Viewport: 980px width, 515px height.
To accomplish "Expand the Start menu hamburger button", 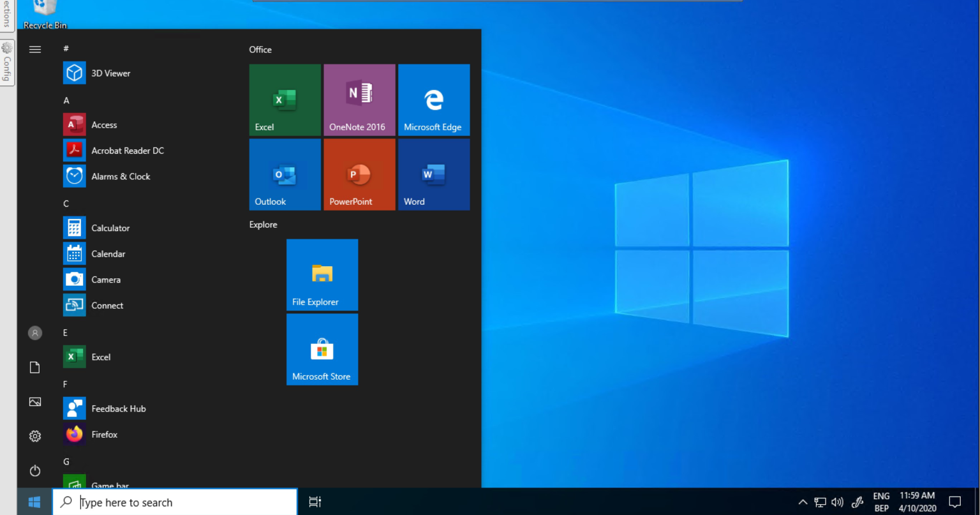I will coord(35,49).
